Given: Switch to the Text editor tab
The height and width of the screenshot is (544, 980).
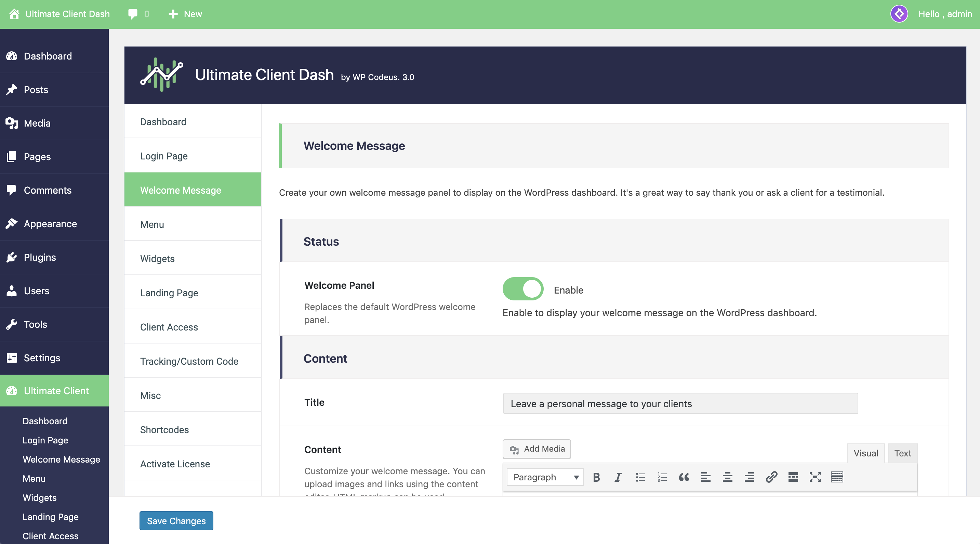Looking at the screenshot, I should pos(902,453).
